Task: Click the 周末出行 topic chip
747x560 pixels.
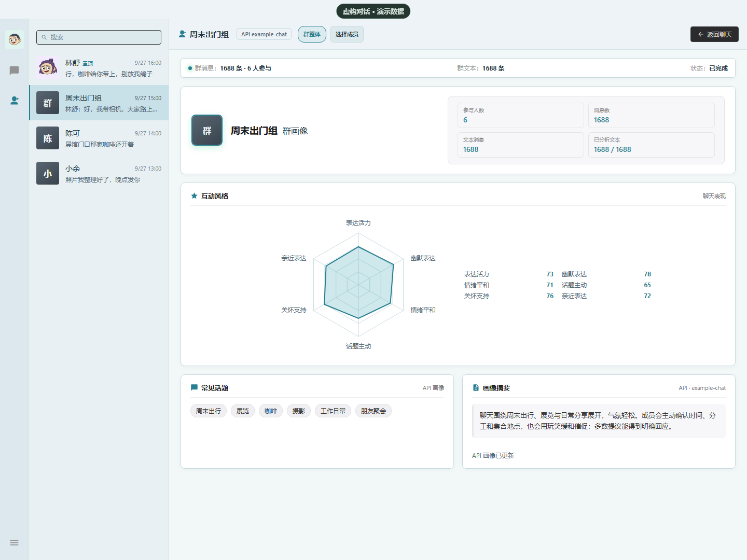Action: tap(209, 411)
